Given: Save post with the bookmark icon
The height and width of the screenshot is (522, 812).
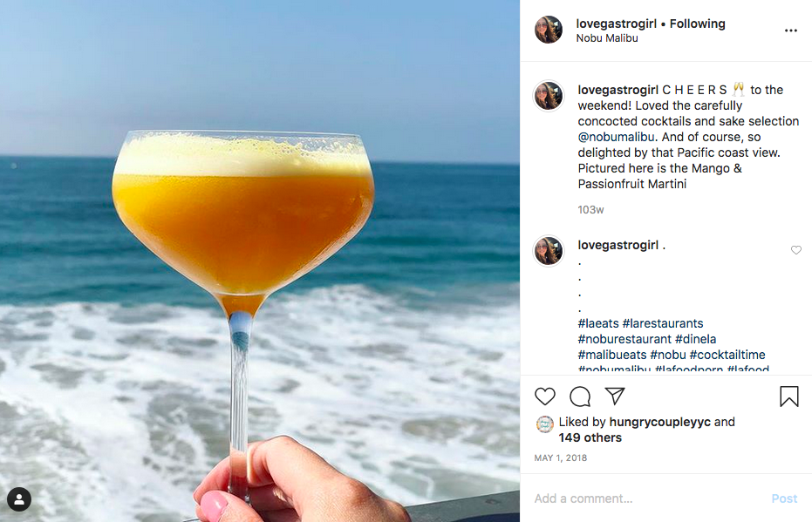Looking at the screenshot, I should 788,397.
